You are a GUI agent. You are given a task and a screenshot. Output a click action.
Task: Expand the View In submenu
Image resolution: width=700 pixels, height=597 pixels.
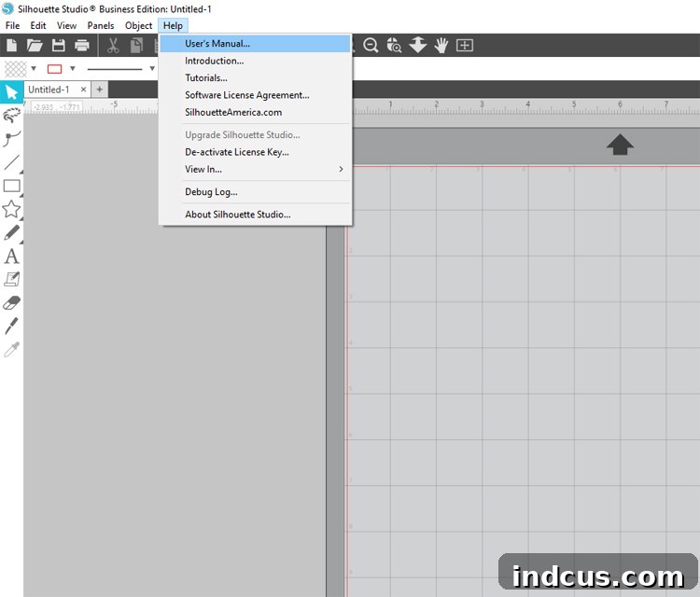click(256, 169)
